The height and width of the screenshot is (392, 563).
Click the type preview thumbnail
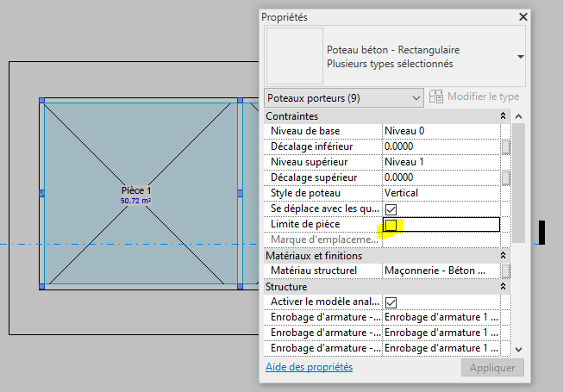tap(292, 56)
